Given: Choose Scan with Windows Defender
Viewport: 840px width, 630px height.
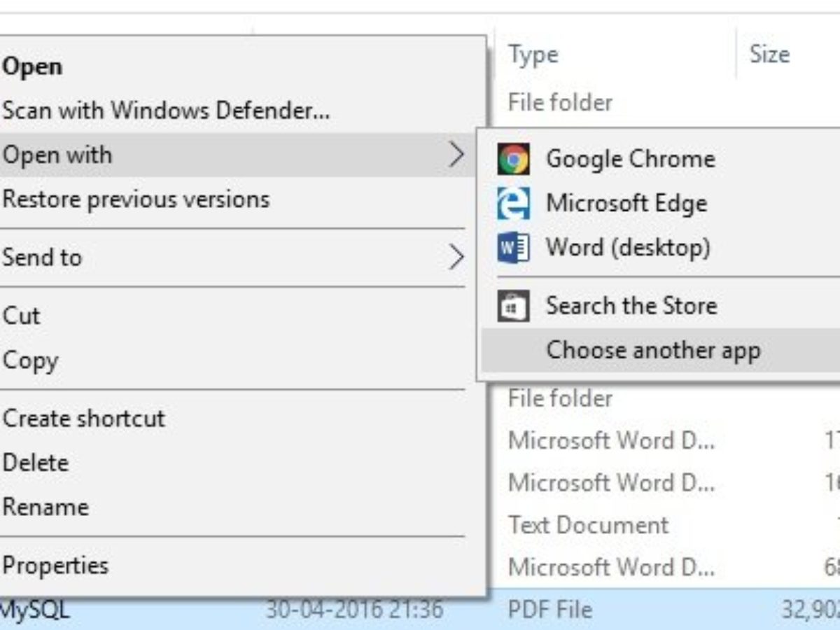Looking at the screenshot, I should pos(166,110).
